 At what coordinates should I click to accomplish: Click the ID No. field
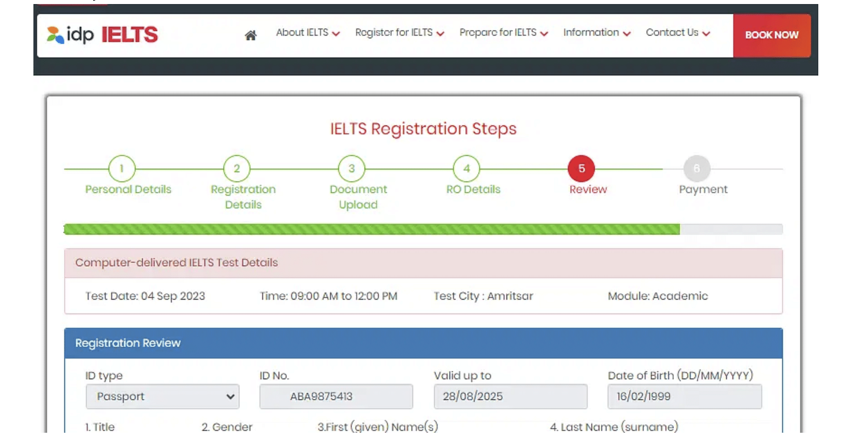pyautogui.click(x=336, y=397)
